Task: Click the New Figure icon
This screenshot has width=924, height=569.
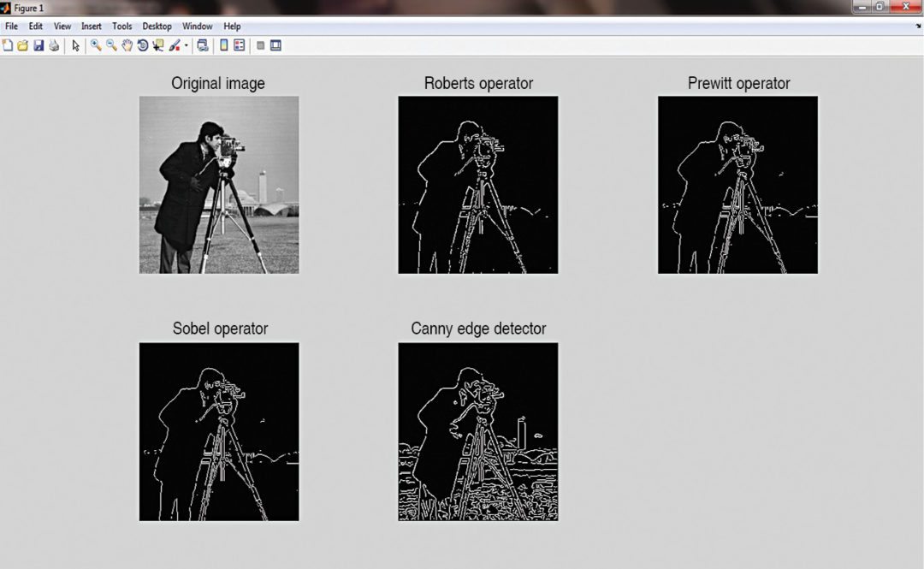Action: click(8, 45)
